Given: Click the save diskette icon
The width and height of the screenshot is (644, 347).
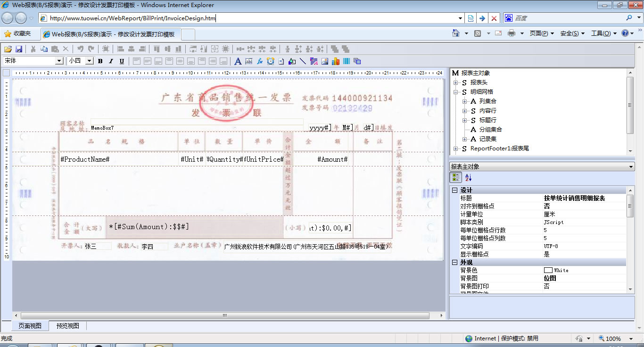Looking at the screenshot, I should (x=19, y=49).
